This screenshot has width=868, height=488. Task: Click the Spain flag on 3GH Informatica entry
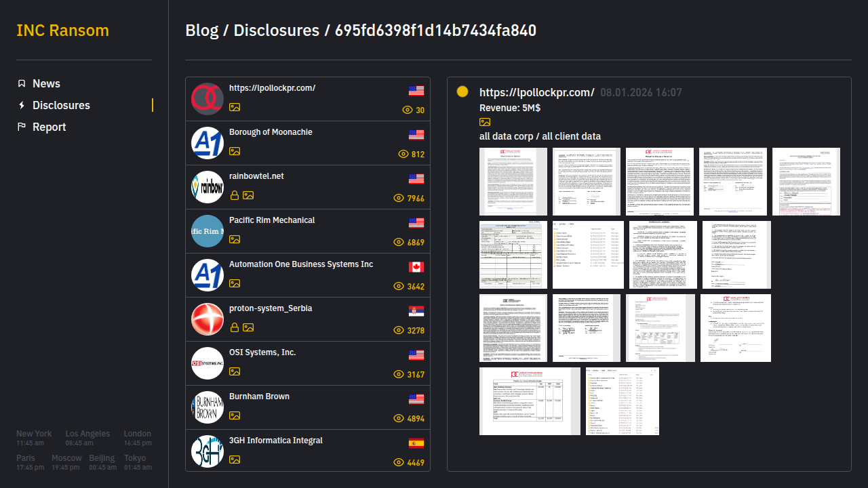(x=416, y=443)
